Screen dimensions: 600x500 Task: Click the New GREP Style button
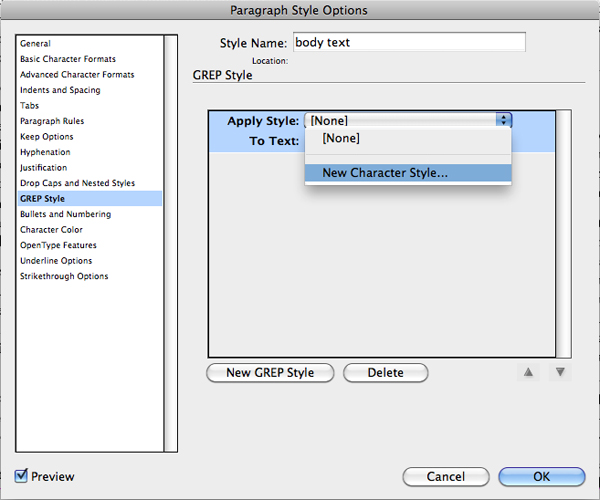(270, 373)
